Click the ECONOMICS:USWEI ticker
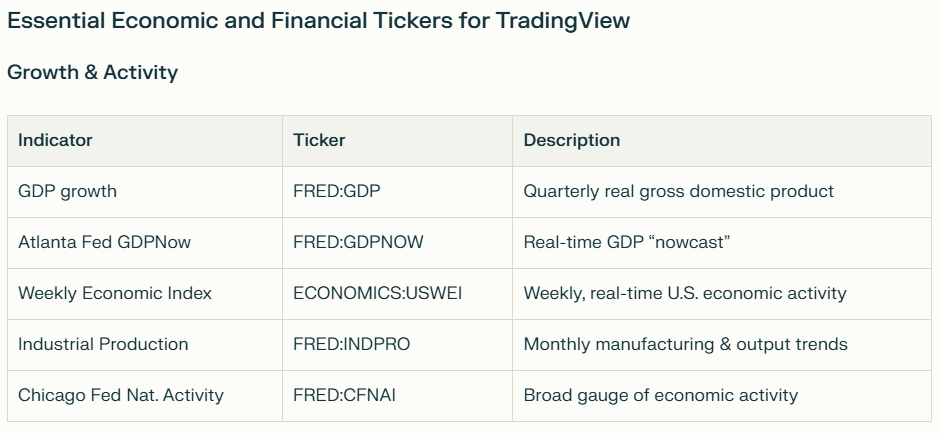This screenshot has width=941, height=433. [x=377, y=293]
